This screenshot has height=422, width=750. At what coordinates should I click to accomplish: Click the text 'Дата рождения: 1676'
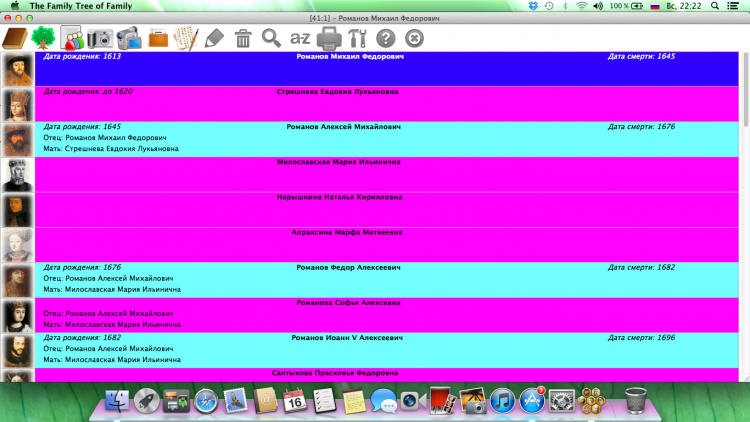click(x=82, y=267)
